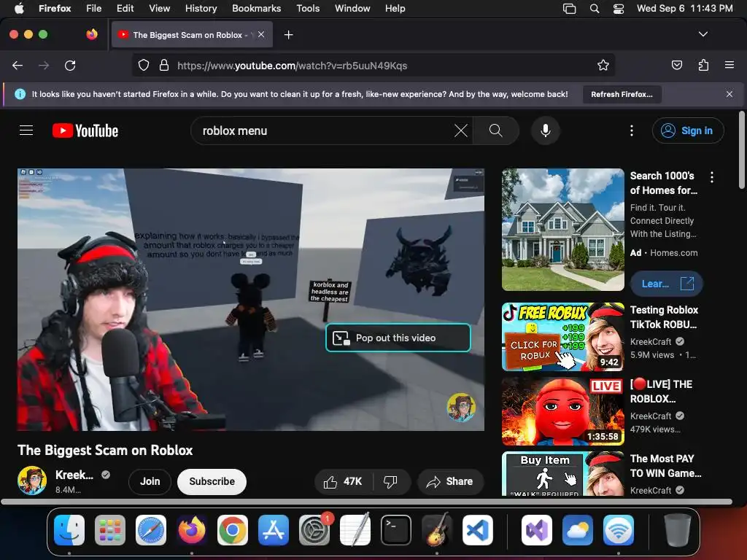The height and width of the screenshot is (560, 747).
Task: Launch Safari from the Dock
Action: 150,529
